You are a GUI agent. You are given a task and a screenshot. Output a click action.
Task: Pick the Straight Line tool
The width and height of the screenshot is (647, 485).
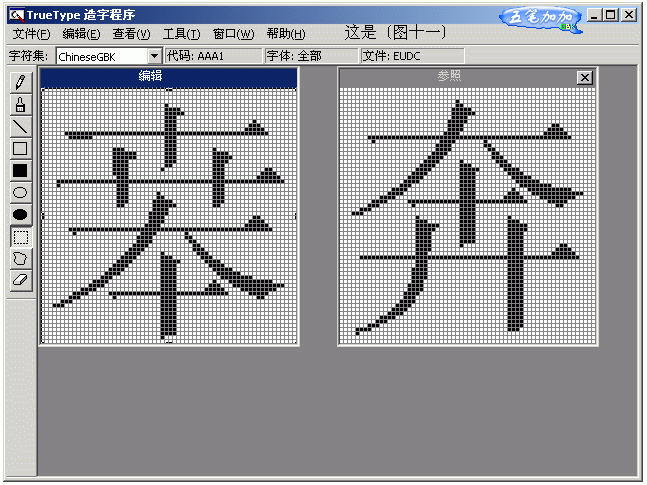coord(20,126)
